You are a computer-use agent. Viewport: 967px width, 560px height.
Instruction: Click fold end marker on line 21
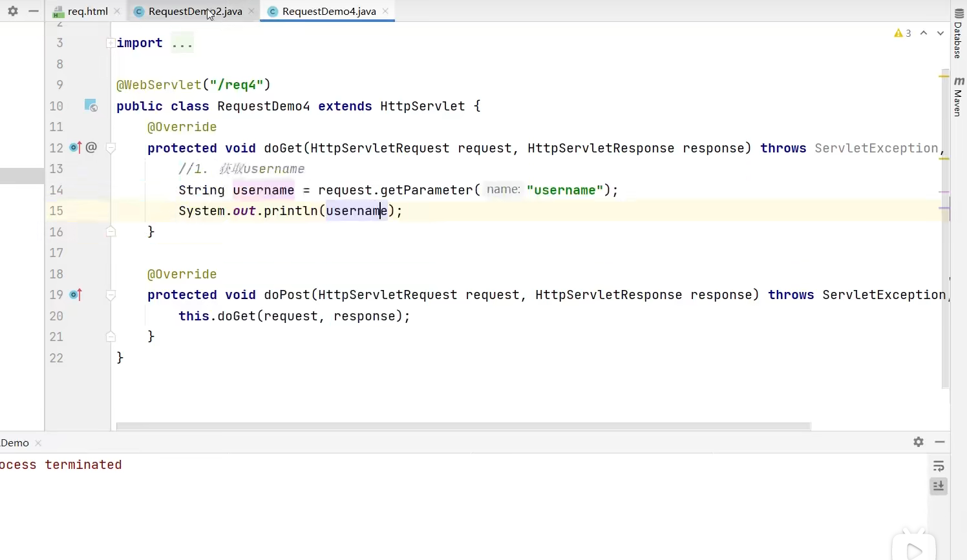coord(111,337)
